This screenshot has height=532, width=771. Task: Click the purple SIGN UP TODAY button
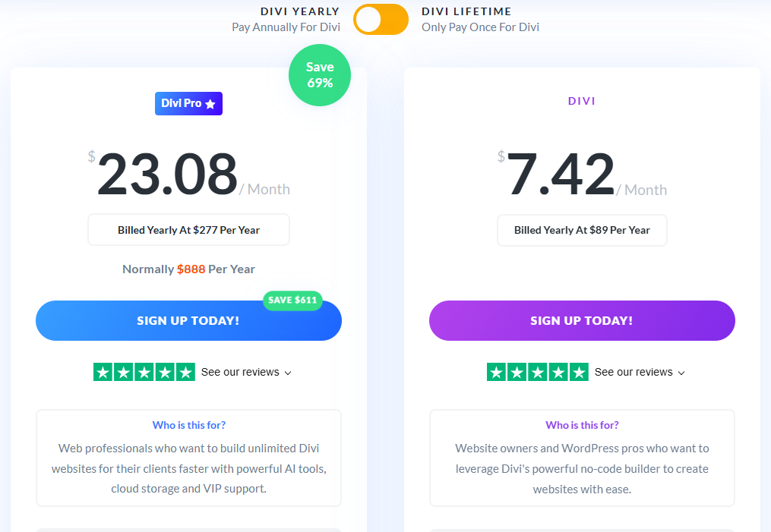(582, 320)
